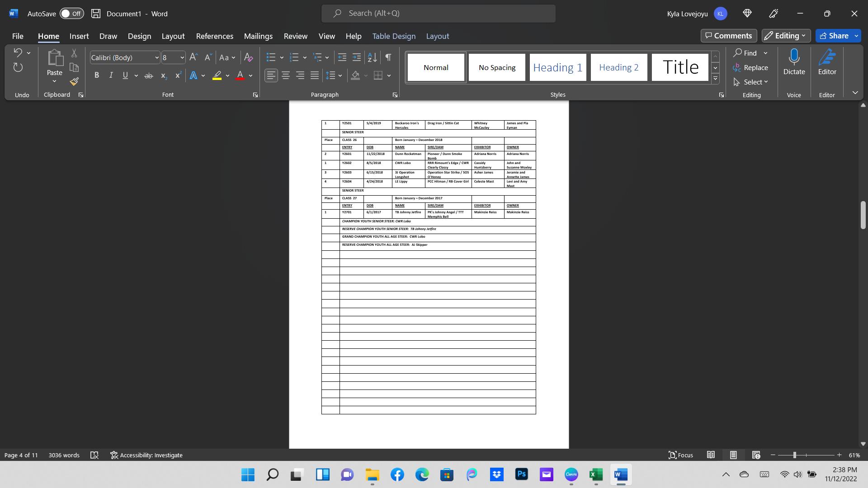Toggle Italic formatting

pos(111,75)
